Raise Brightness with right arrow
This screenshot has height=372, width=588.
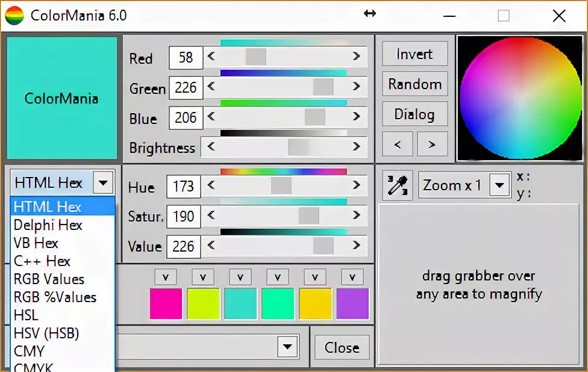point(356,146)
